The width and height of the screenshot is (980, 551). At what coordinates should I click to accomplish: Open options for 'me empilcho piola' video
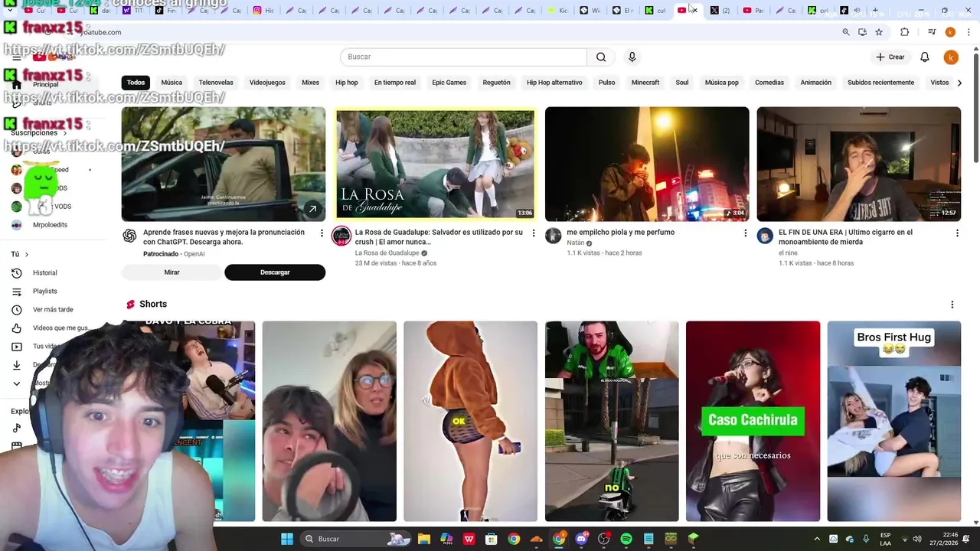coord(745,233)
